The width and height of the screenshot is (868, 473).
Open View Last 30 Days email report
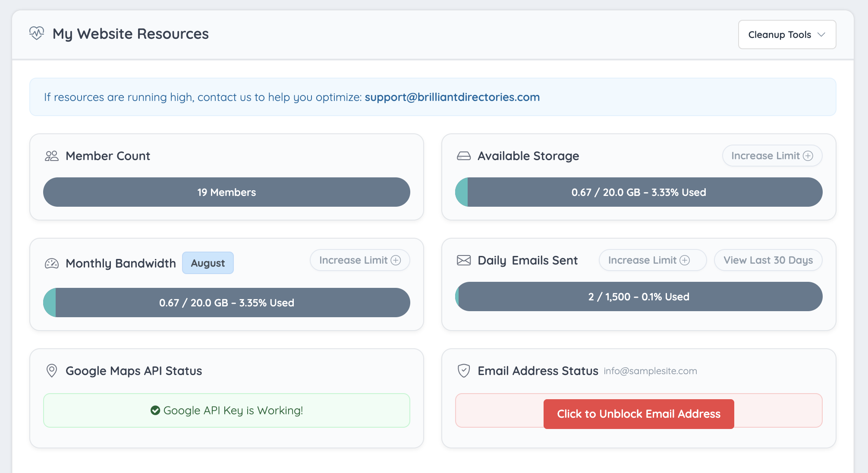click(x=768, y=260)
